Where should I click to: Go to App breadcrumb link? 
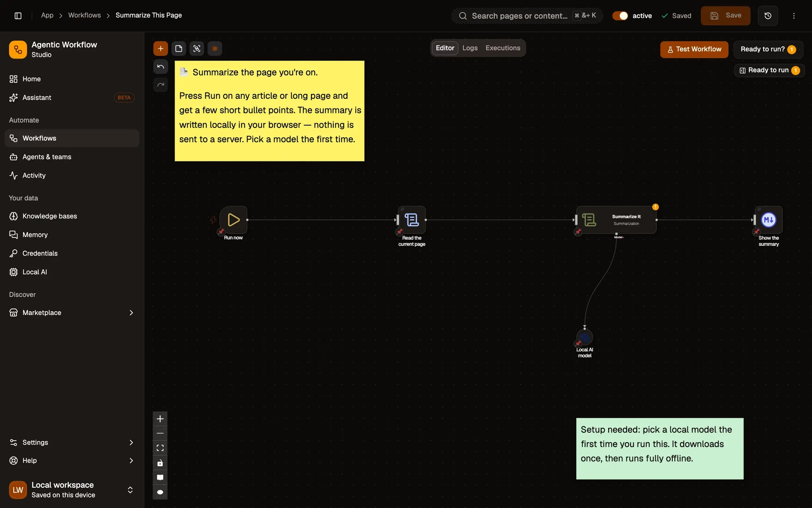(x=47, y=15)
